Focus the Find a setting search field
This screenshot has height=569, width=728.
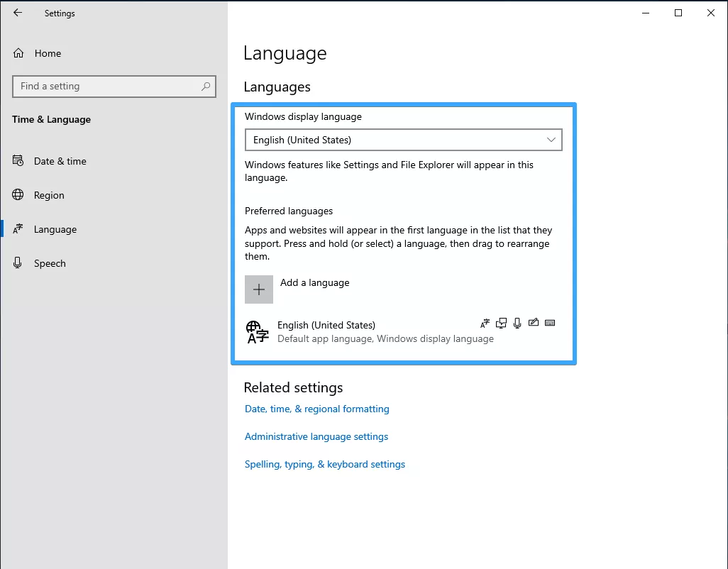[106, 87]
